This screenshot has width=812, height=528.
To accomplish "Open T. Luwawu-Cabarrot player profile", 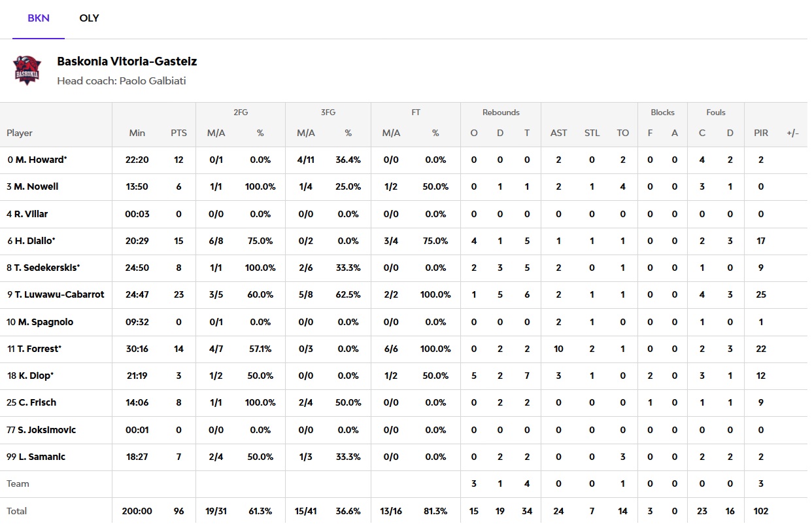I will click(x=59, y=294).
